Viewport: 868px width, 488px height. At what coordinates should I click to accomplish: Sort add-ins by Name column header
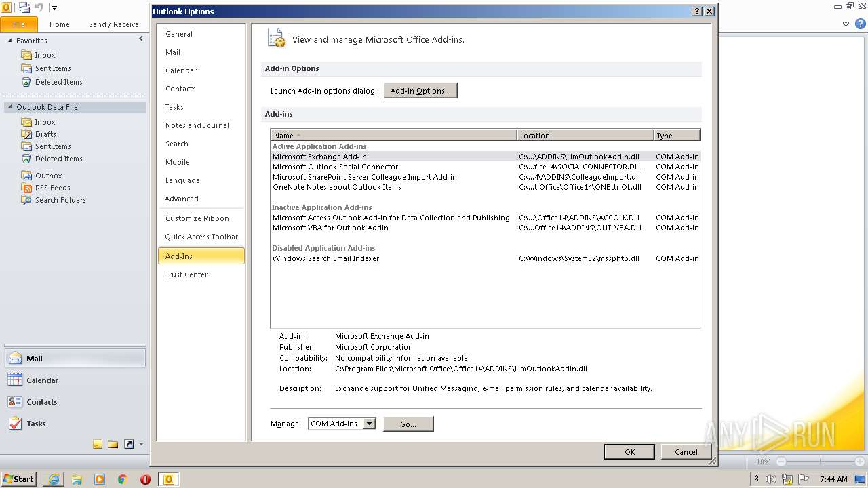pos(393,136)
